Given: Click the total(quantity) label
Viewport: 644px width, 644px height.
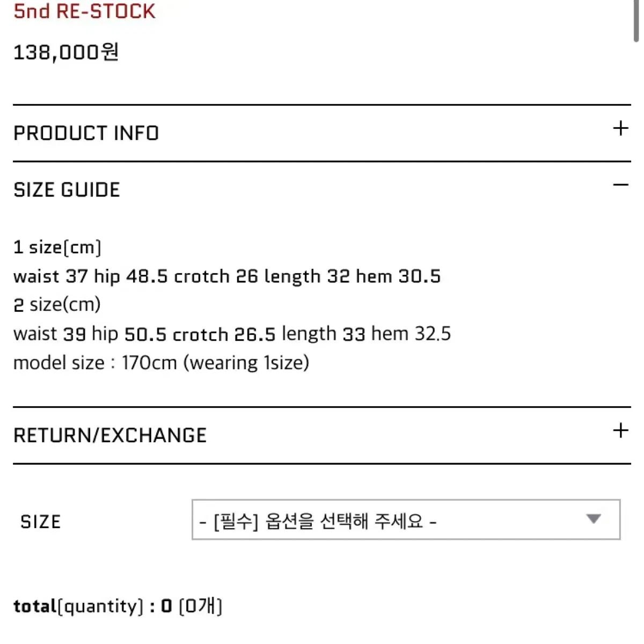Looking at the screenshot, I should [78, 606].
